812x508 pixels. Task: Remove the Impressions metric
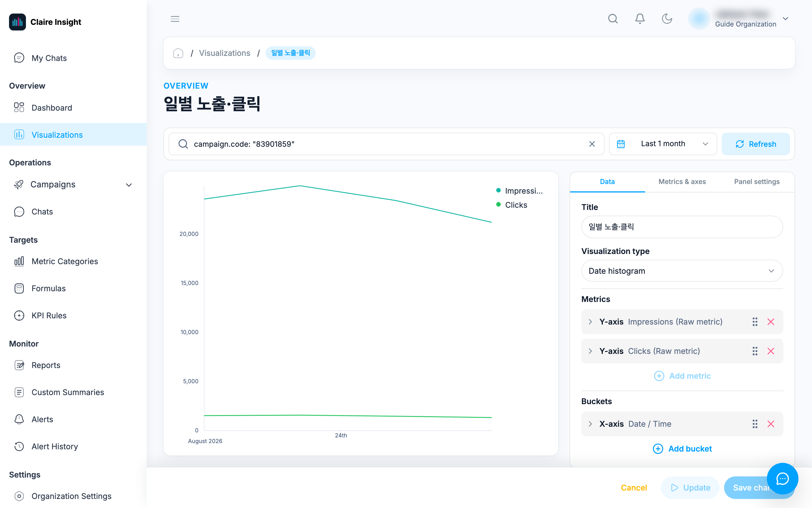(x=771, y=322)
